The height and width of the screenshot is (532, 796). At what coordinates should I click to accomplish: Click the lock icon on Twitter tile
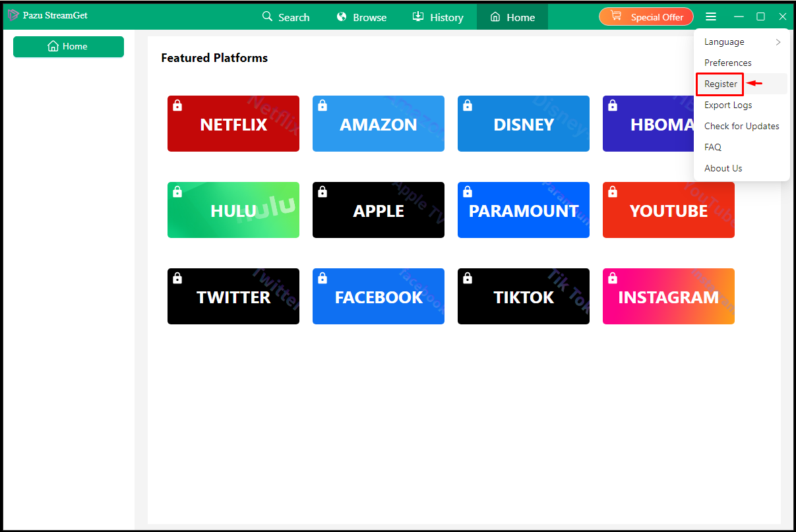[x=177, y=278]
